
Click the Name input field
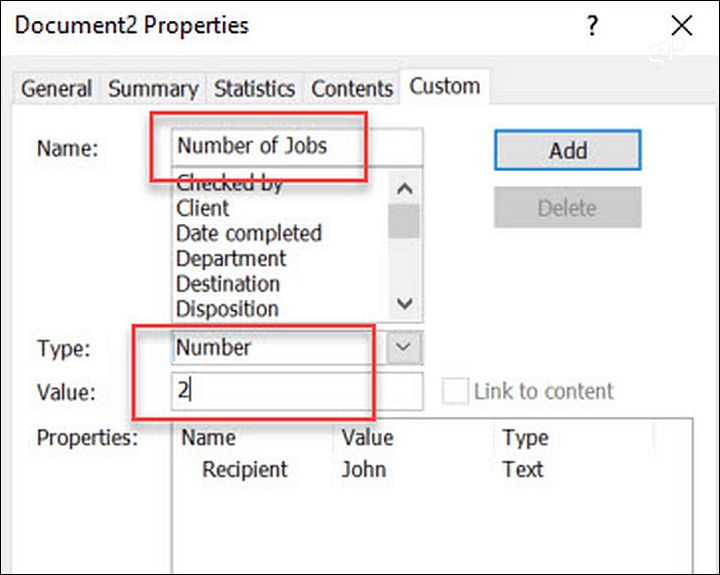tap(297, 147)
